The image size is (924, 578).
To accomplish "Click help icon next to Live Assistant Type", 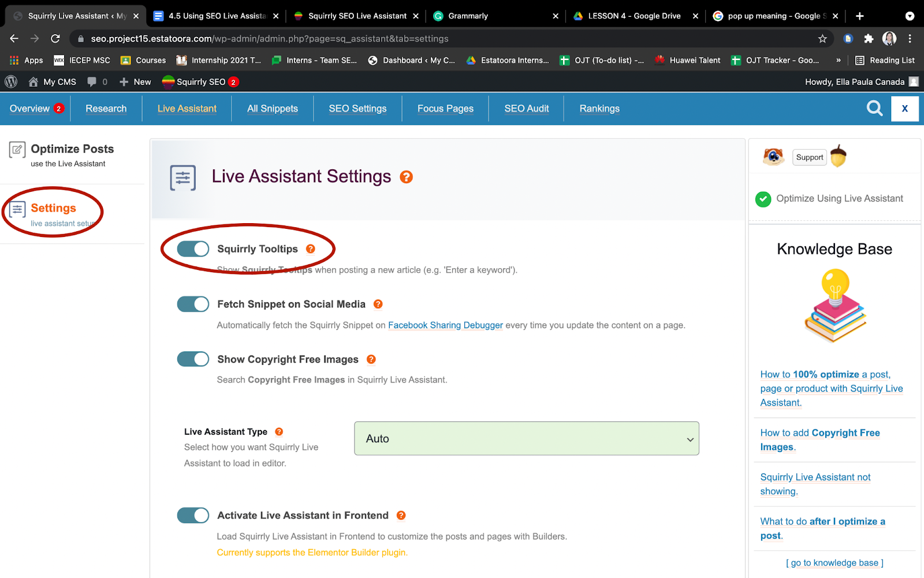I will click(279, 432).
